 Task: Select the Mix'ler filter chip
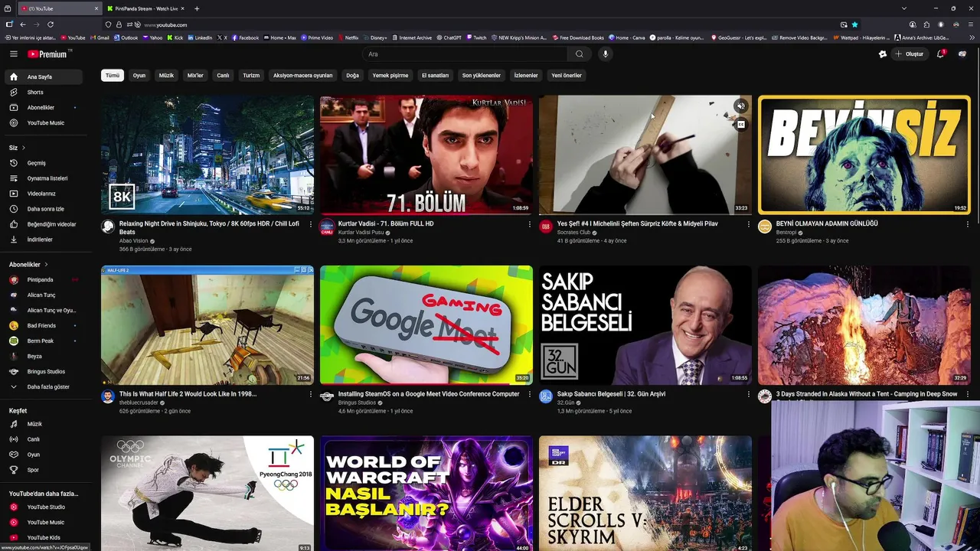click(195, 76)
